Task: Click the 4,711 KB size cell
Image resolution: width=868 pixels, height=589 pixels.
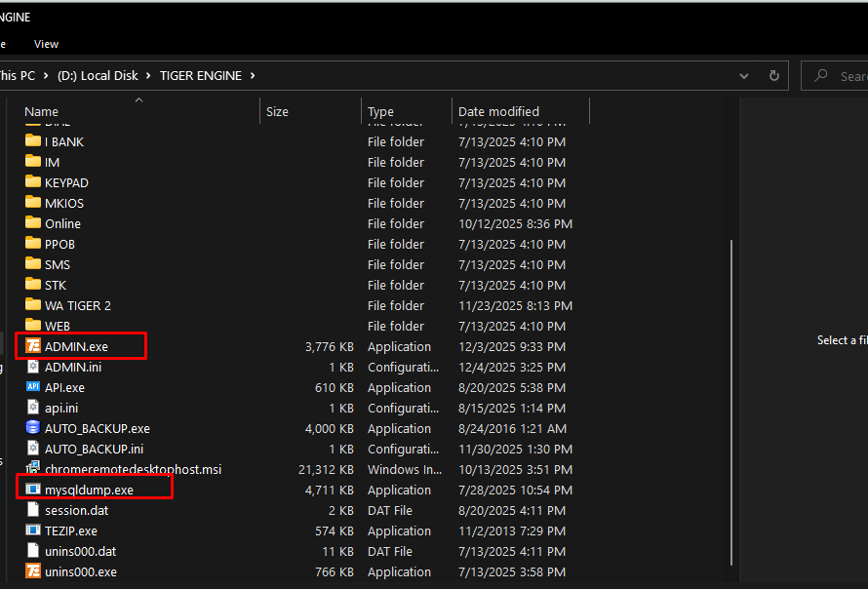Action: click(x=330, y=490)
